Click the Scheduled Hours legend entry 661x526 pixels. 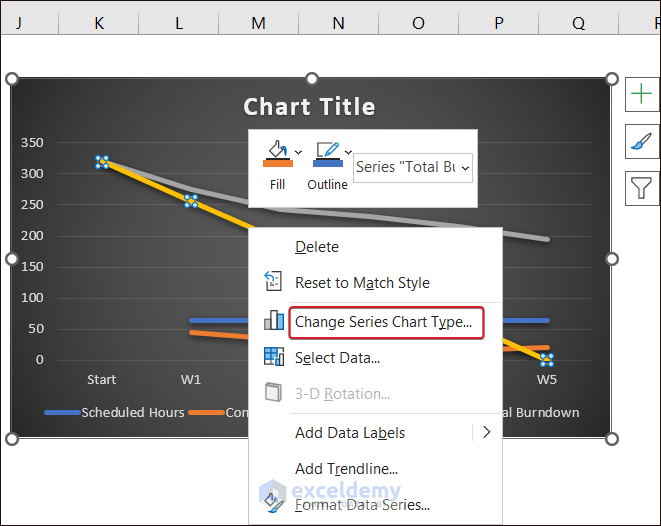[132, 412]
